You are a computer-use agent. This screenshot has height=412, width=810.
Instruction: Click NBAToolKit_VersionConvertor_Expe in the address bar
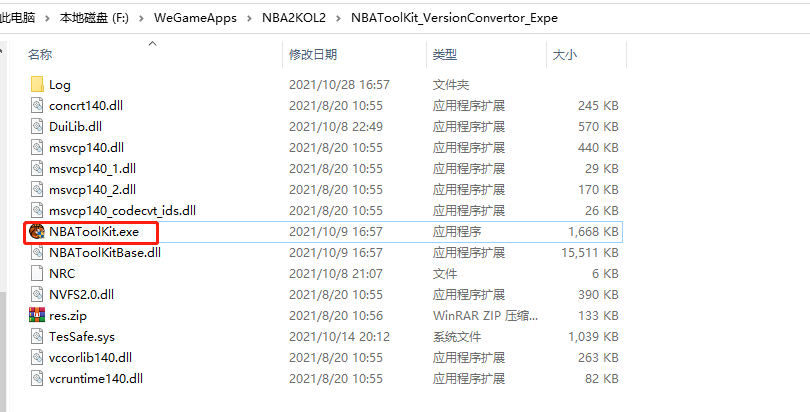(x=454, y=18)
